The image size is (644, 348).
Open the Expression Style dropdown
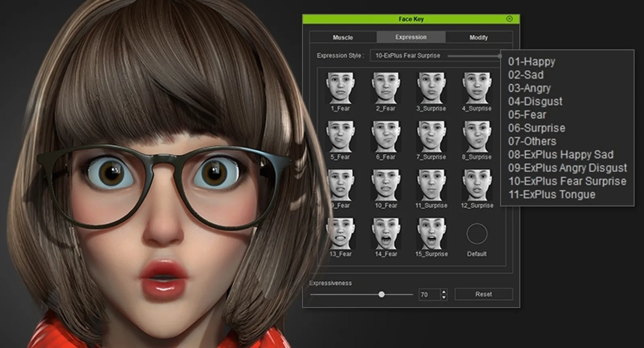436,56
